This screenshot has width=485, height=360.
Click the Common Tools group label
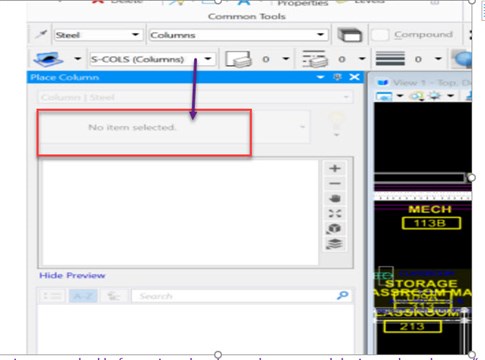tap(247, 16)
